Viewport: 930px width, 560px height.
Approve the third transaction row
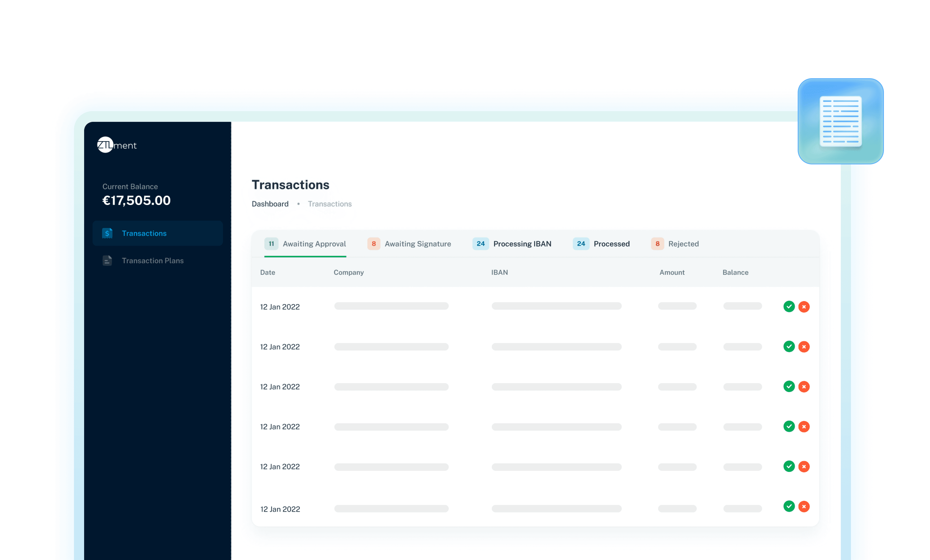(789, 387)
